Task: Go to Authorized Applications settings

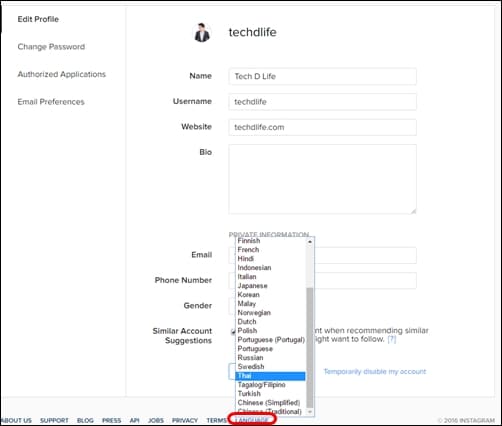Action: pos(62,74)
